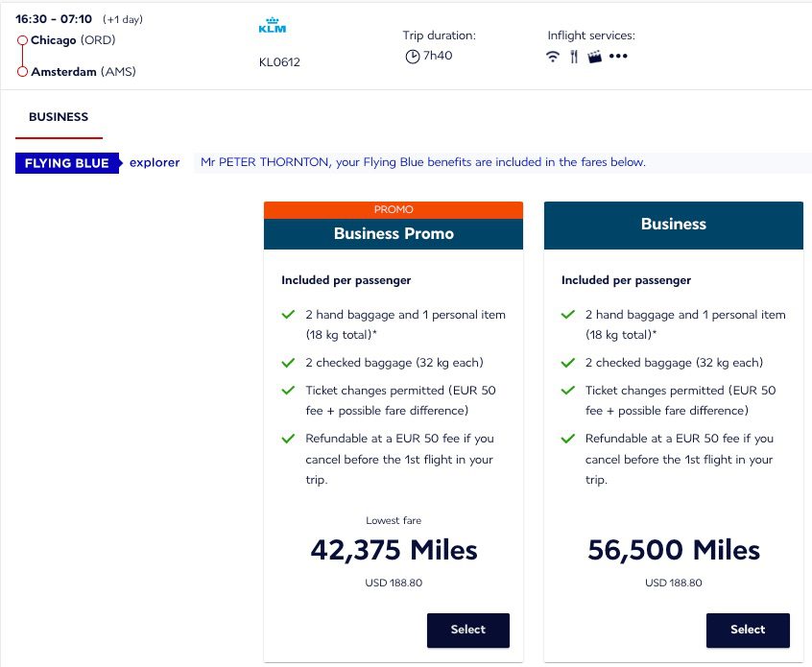Click the inflight entertainment clapperboard icon
This screenshot has height=667, width=812.
pyautogui.click(x=597, y=55)
